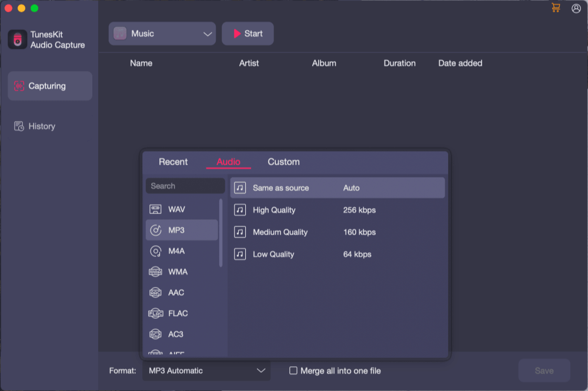Viewport: 588px width, 391px height.
Task: Click the music note icon beside Same as source
Action: tap(240, 188)
